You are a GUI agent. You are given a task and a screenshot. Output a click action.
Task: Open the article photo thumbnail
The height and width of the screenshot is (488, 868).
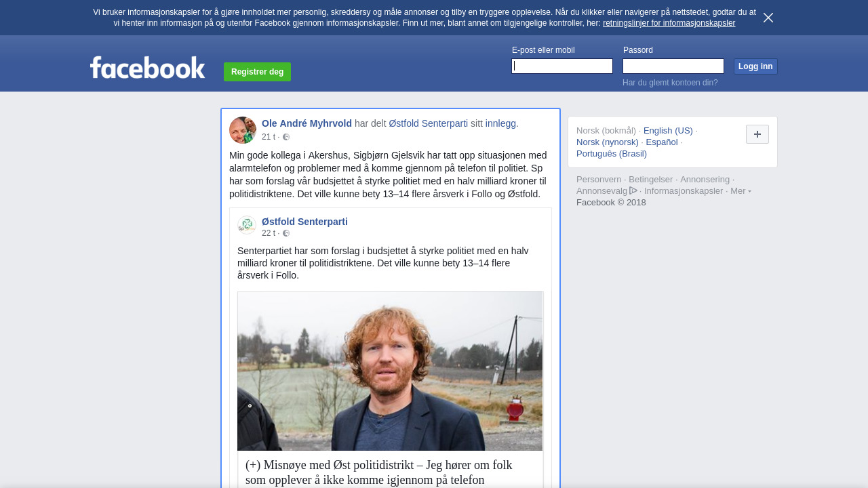tap(390, 371)
